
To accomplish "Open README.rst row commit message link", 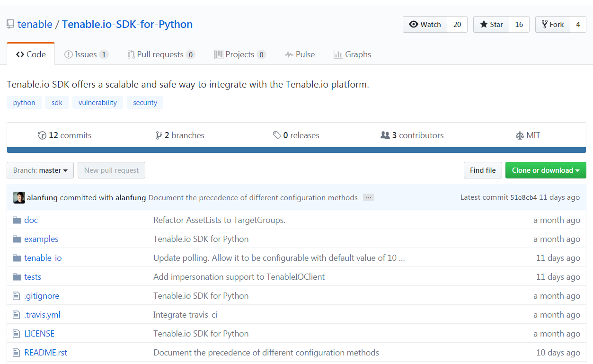I will [x=266, y=353].
